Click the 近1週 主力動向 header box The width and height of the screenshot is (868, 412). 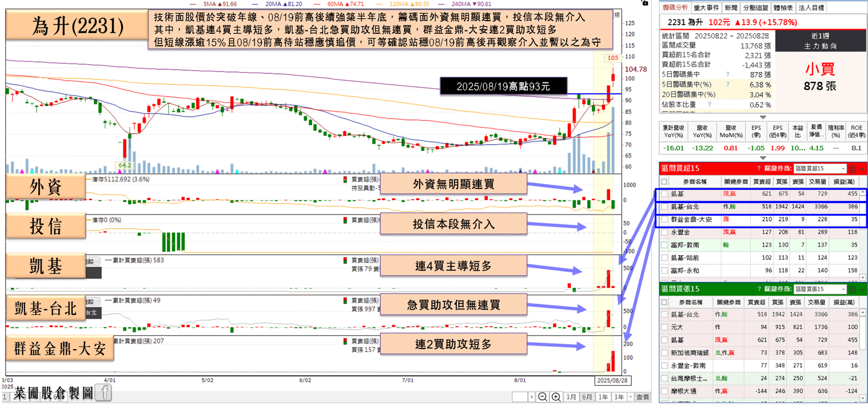pyautogui.click(x=821, y=42)
